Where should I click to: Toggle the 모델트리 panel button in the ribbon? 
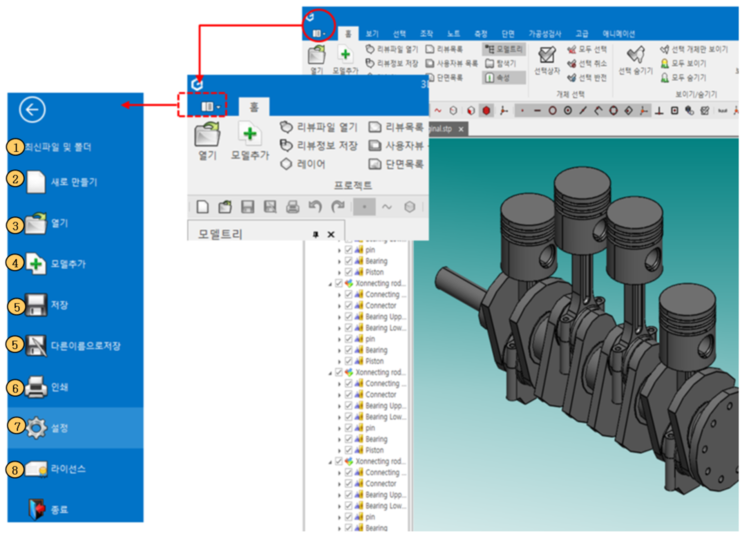click(504, 49)
